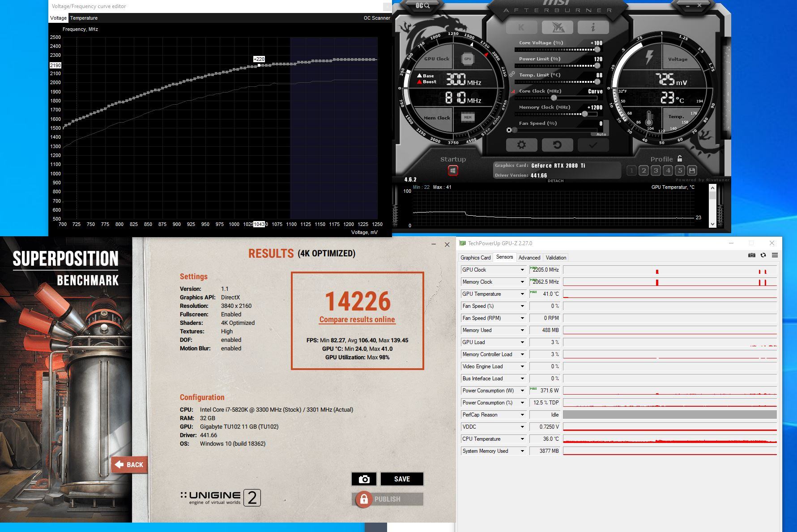
Task: Expand the GPU Temperature sensor dropdown
Action: [x=522, y=294]
